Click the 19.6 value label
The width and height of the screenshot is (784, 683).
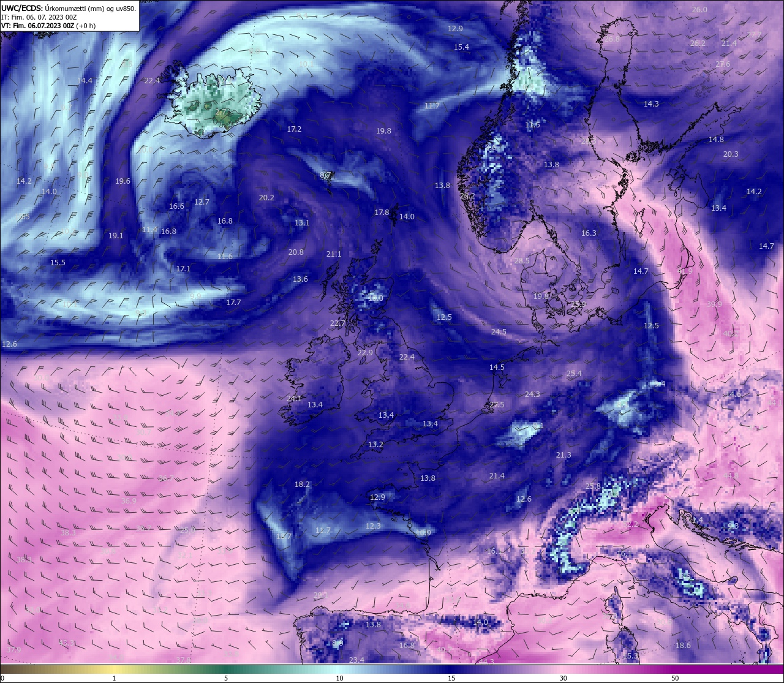[123, 181]
